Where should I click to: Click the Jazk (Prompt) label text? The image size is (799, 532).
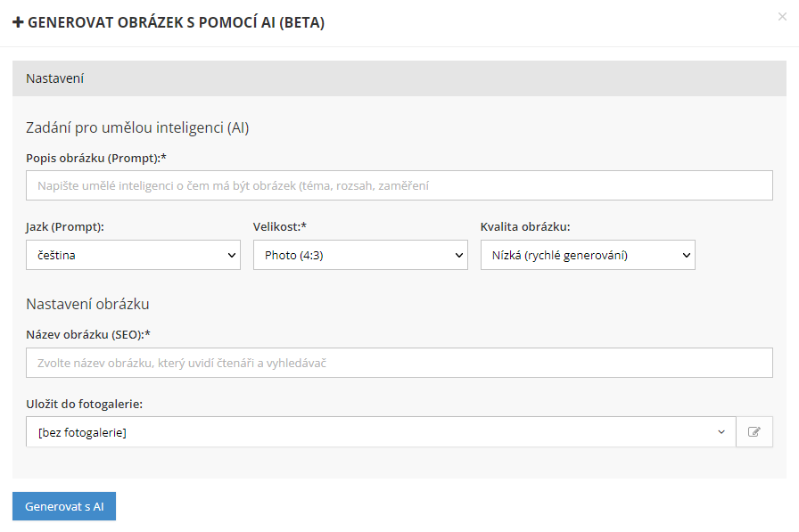click(65, 227)
